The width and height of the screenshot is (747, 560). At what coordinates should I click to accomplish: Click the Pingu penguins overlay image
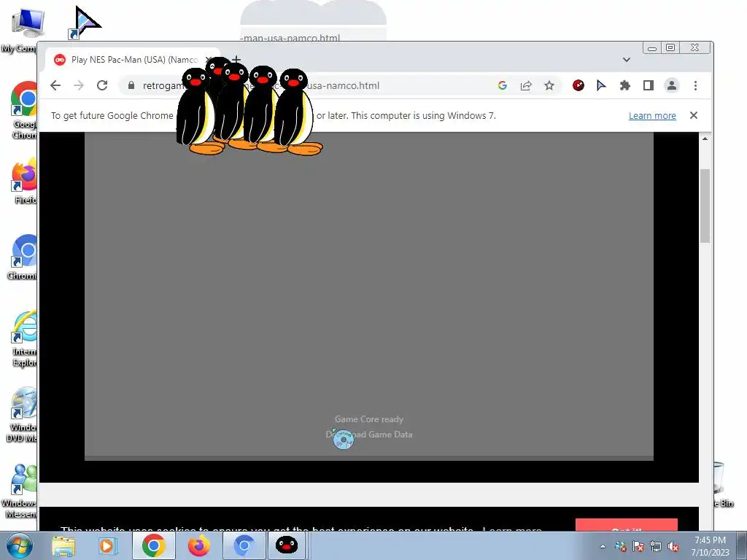(249, 106)
